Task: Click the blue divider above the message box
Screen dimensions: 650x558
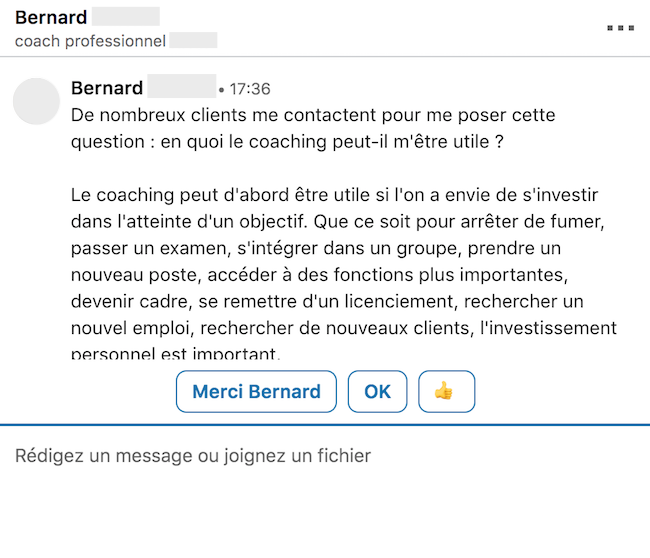Action: (325, 425)
